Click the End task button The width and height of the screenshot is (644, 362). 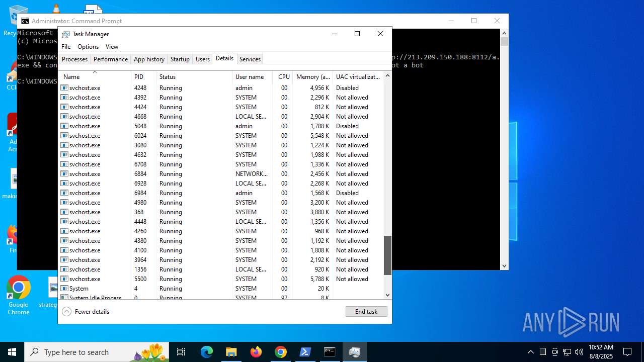366,312
